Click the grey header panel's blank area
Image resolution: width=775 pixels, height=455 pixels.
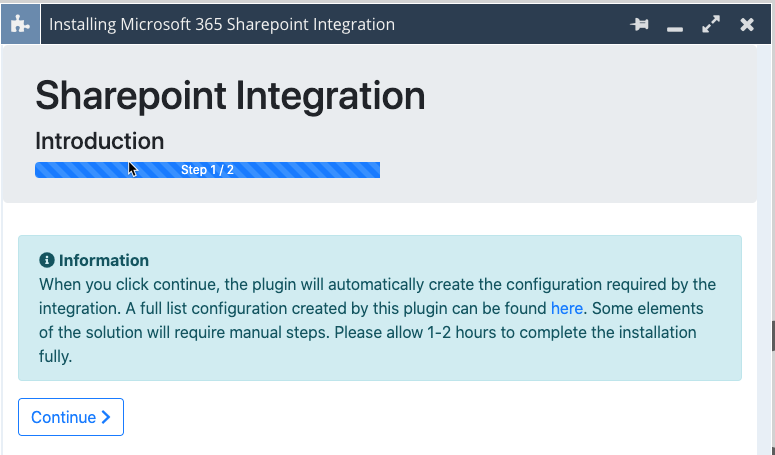coord(568,124)
